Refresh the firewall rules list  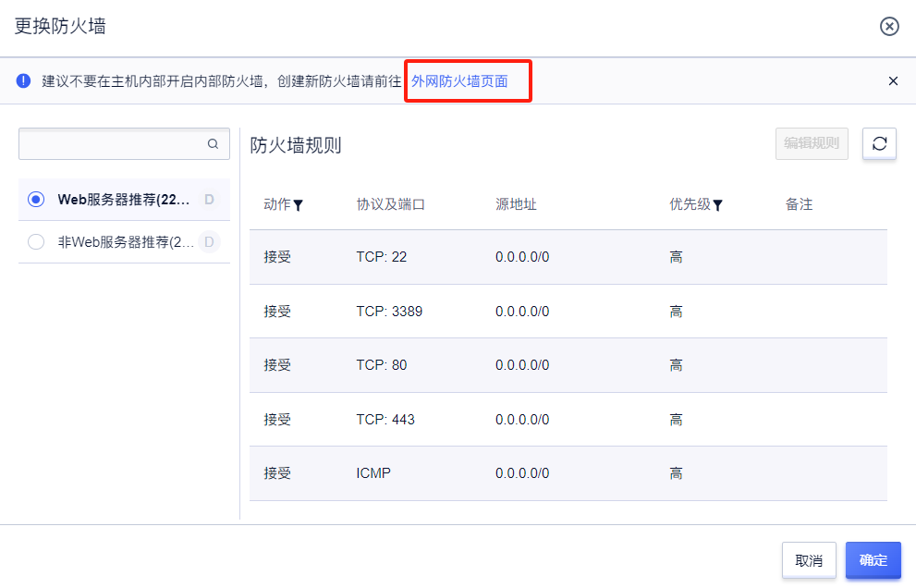click(x=879, y=143)
